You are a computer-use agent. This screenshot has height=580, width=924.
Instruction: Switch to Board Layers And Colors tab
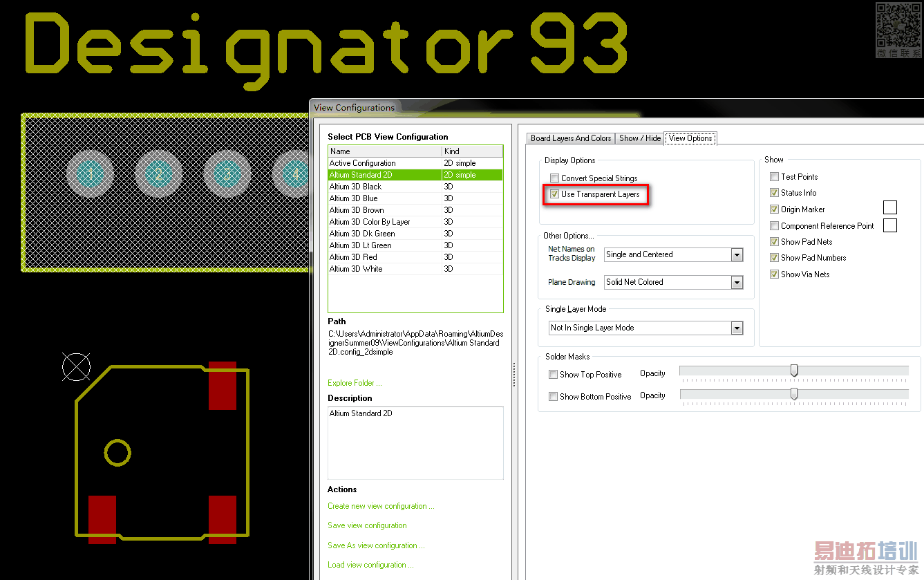coord(571,138)
